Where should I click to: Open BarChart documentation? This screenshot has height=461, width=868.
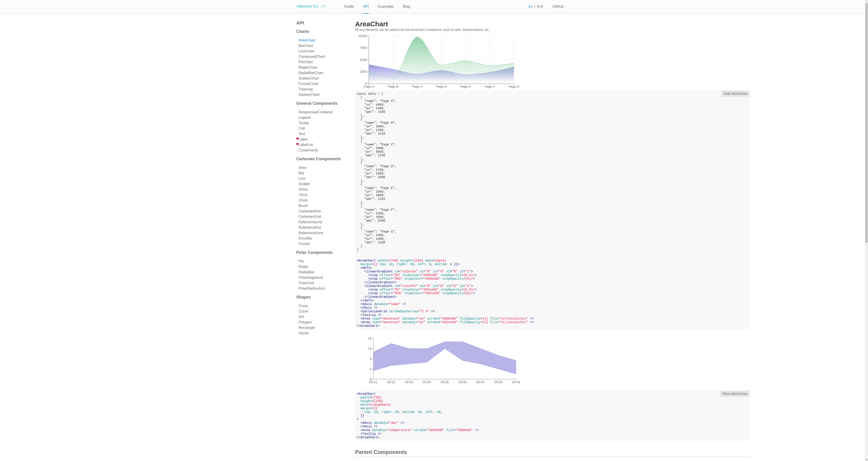[306, 46]
